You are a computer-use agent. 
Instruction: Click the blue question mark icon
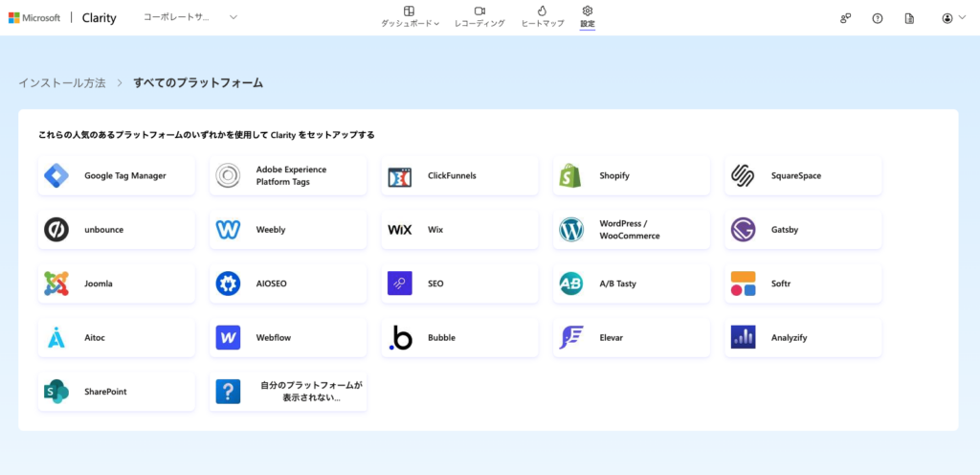[228, 392]
